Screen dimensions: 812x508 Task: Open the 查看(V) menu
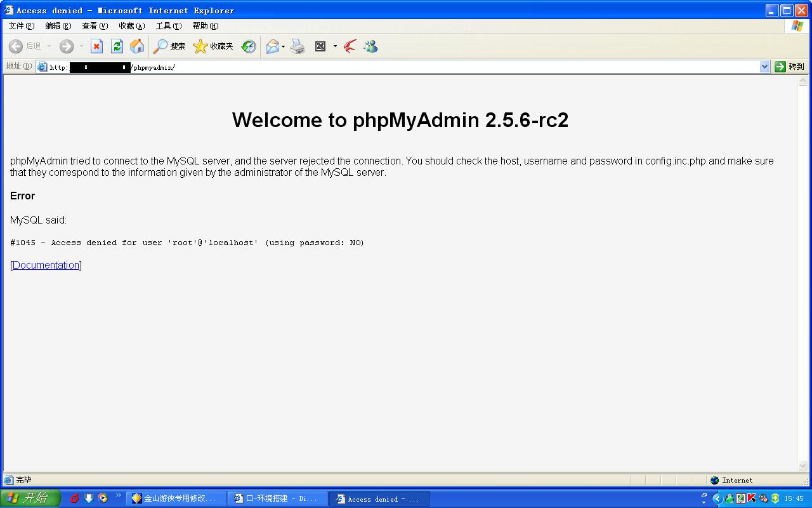click(x=95, y=26)
